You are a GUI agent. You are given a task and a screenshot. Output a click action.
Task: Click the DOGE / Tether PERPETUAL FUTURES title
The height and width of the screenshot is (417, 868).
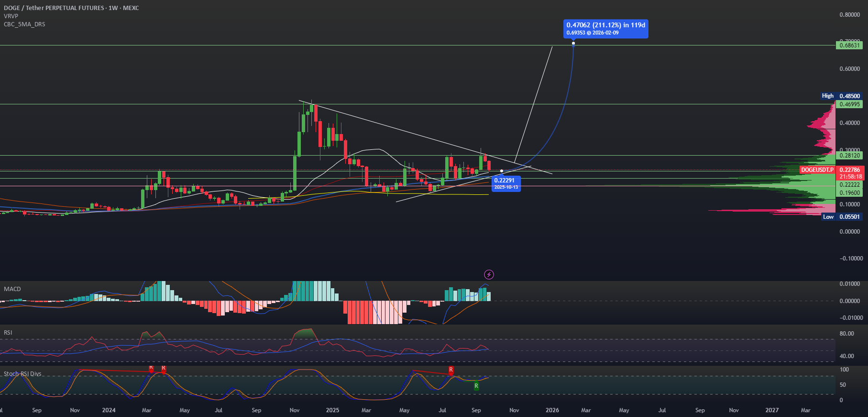[71, 8]
